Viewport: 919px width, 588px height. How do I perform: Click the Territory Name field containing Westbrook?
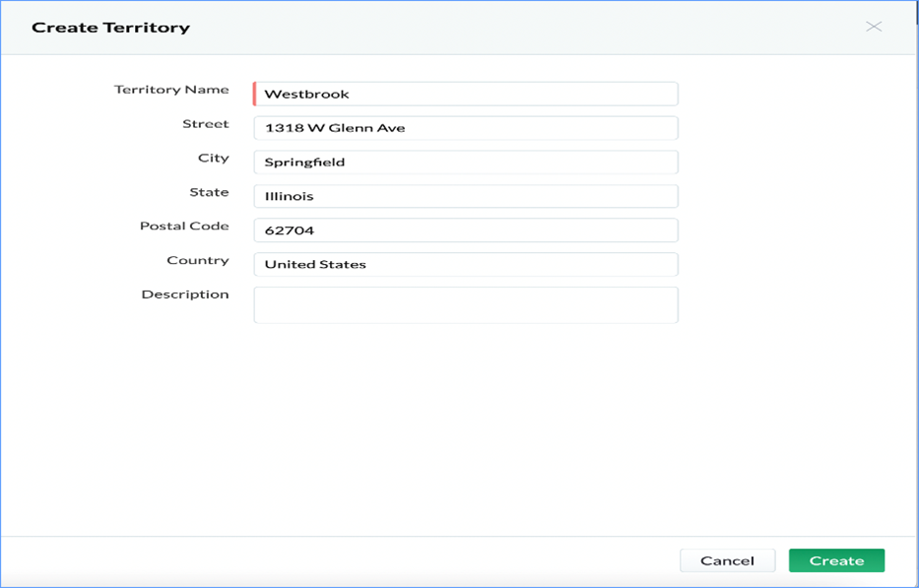(x=465, y=95)
